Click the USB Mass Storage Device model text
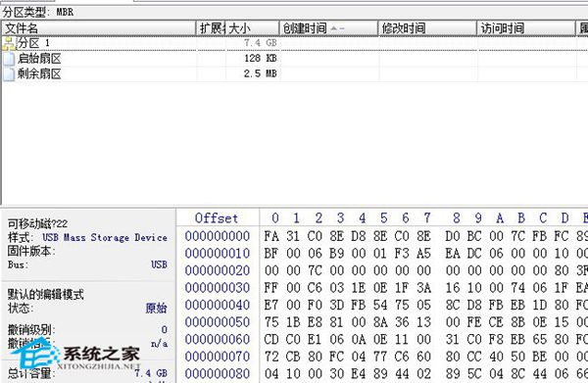 coord(105,238)
